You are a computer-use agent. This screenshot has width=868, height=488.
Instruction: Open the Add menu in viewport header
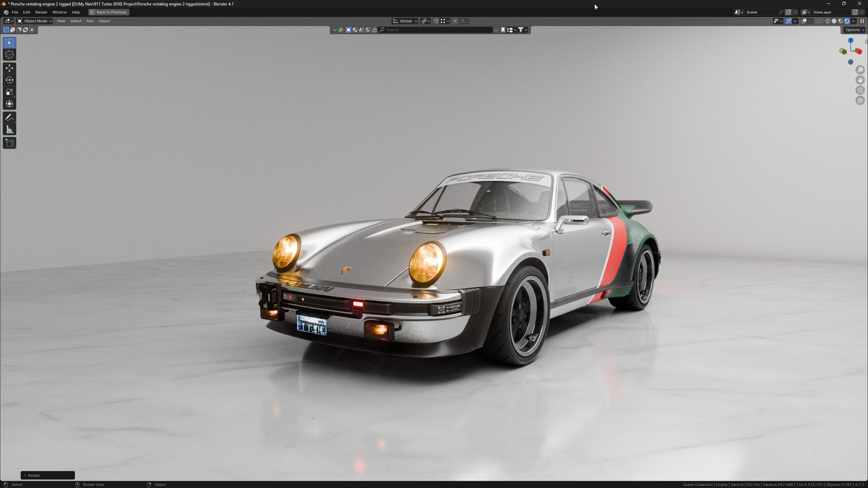coord(90,21)
